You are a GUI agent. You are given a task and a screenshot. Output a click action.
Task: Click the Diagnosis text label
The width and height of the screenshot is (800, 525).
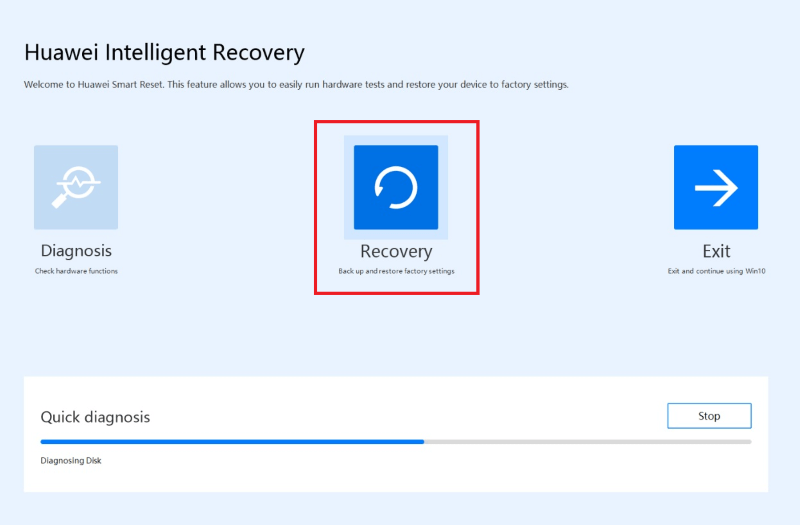tap(76, 251)
